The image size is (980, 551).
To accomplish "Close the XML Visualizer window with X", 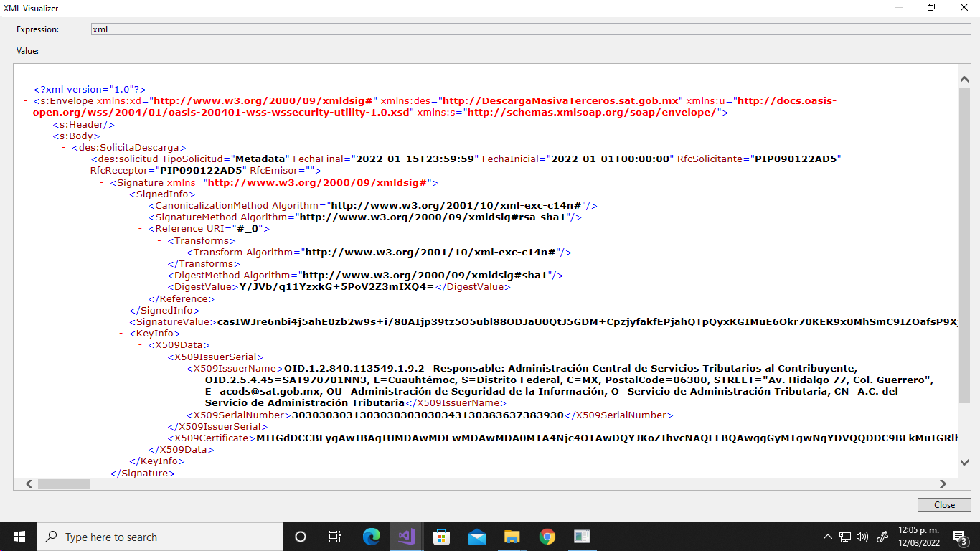I will (964, 8).
